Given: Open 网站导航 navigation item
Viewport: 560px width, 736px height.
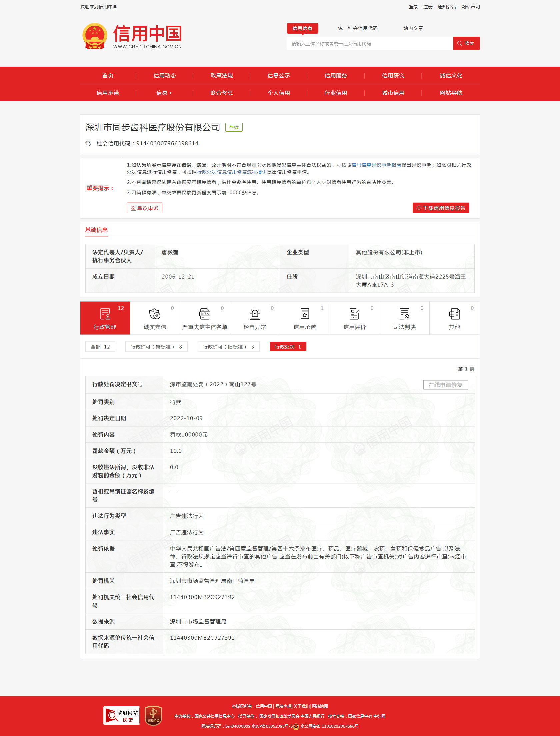Looking at the screenshot, I should pyautogui.click(x=451, y=93).
